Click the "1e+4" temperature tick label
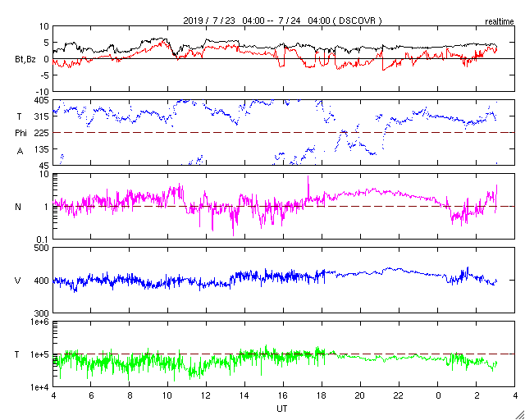525x420 pixels. pos(41,387)
